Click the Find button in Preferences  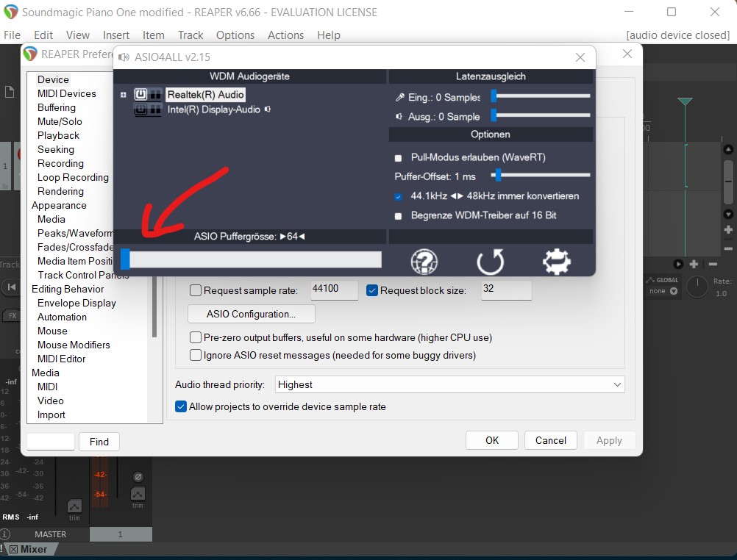(99, 442)
